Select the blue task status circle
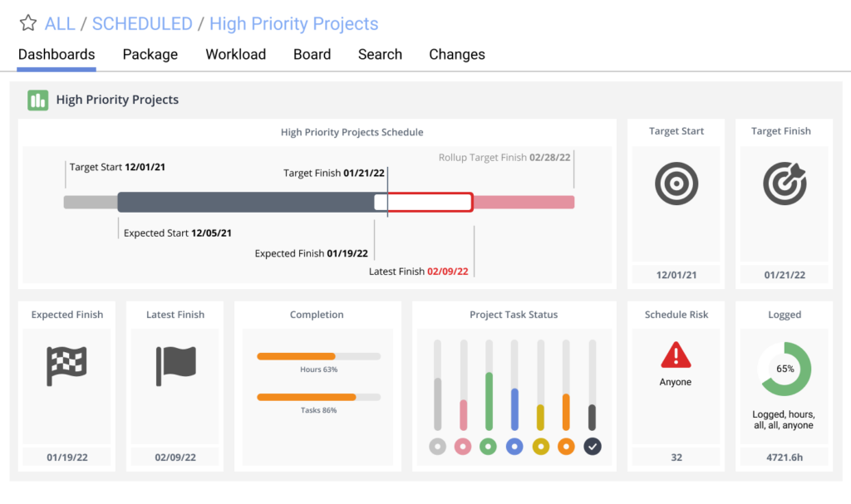The width and height of the screenshot is (851, 504). click(x=514, y=447)
